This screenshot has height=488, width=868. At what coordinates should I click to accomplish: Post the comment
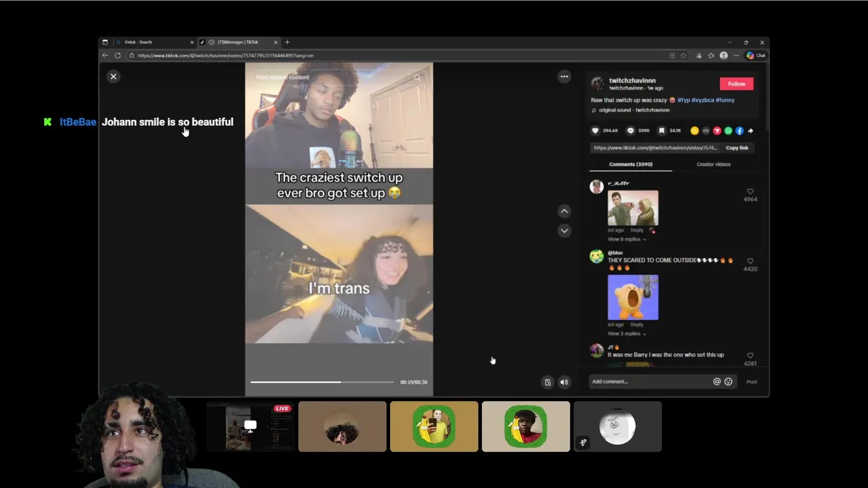tap(752, 382)
